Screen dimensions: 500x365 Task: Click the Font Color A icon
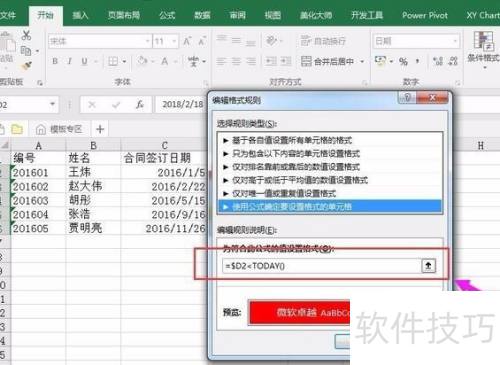click(165, 61)
